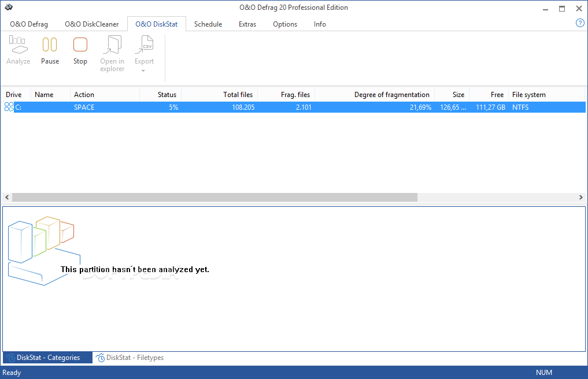Viewport: 588px width, 379px height.
Task: Sort by the Name column header
Action: (x=51, y=95)
